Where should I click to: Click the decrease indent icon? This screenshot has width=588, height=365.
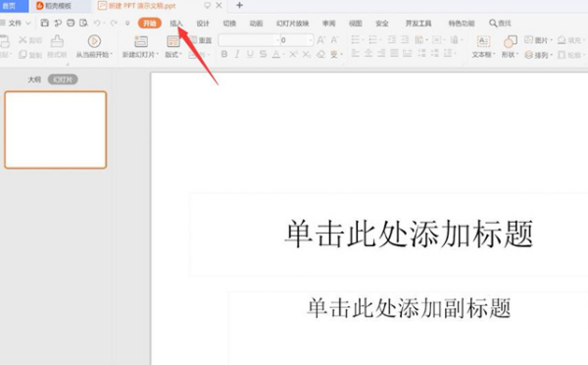click(392, 39)
